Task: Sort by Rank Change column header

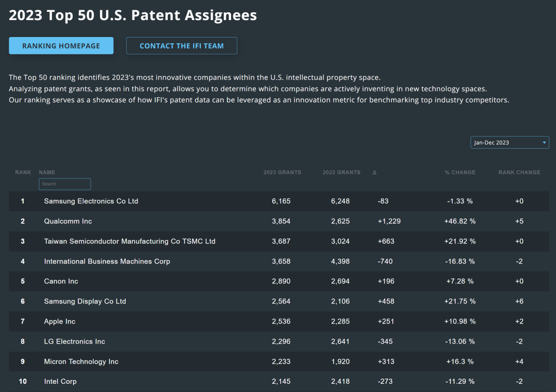Action: coord(519,172)
